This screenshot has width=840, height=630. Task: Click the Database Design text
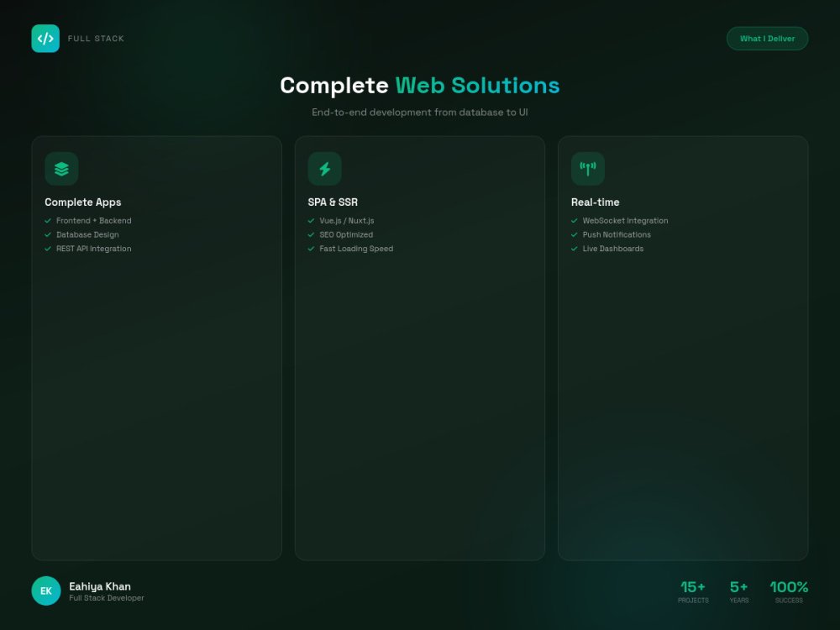click(87, 234)
